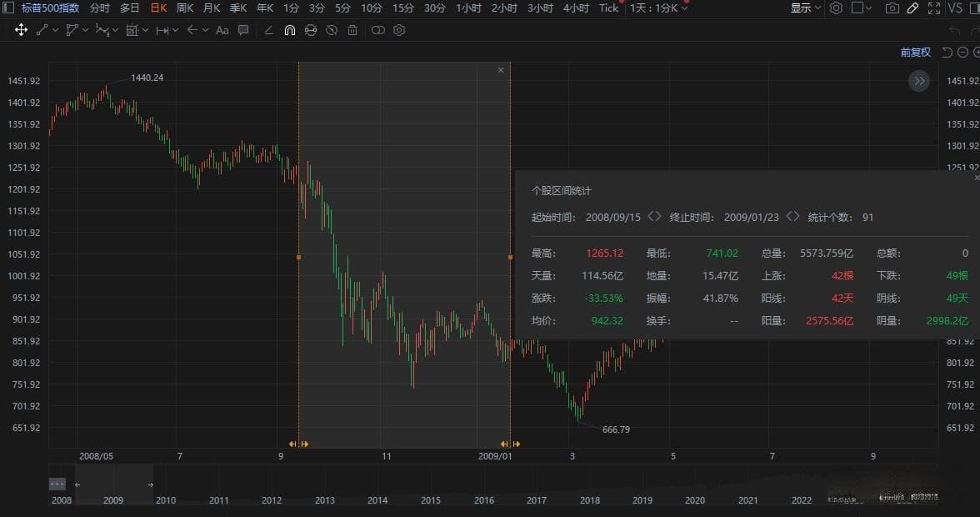Screen dimensions: 980x517
Task: Click the undo arrow icon
Action: click(954, 30)
